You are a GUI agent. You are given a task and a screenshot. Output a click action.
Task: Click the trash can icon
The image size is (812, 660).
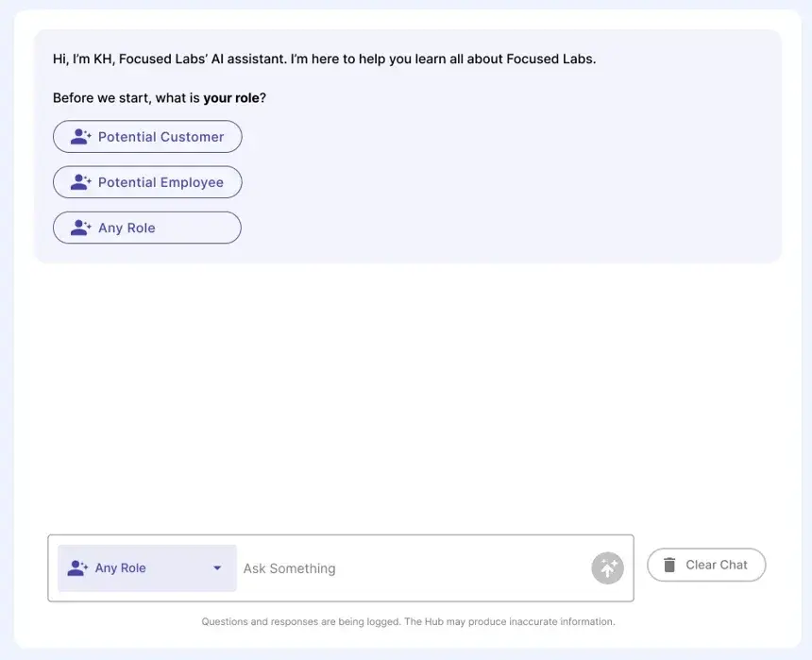click(669, 565)
